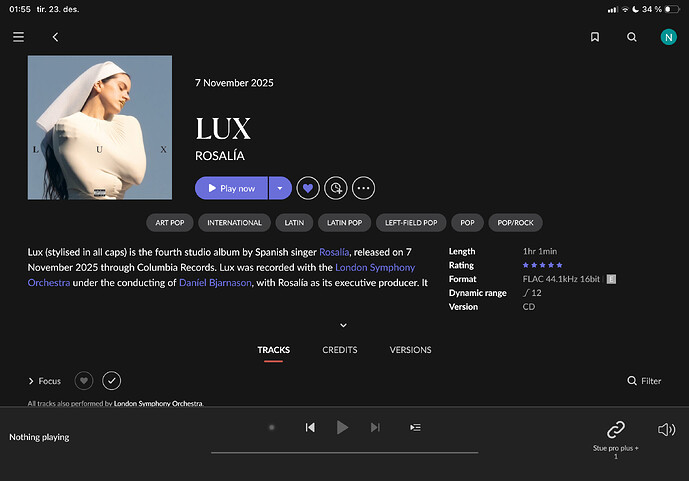This screenshot has width=689, height=481.
Task: Open the volume speaker control
Action: pyautogui.click(x=666, y=429)
